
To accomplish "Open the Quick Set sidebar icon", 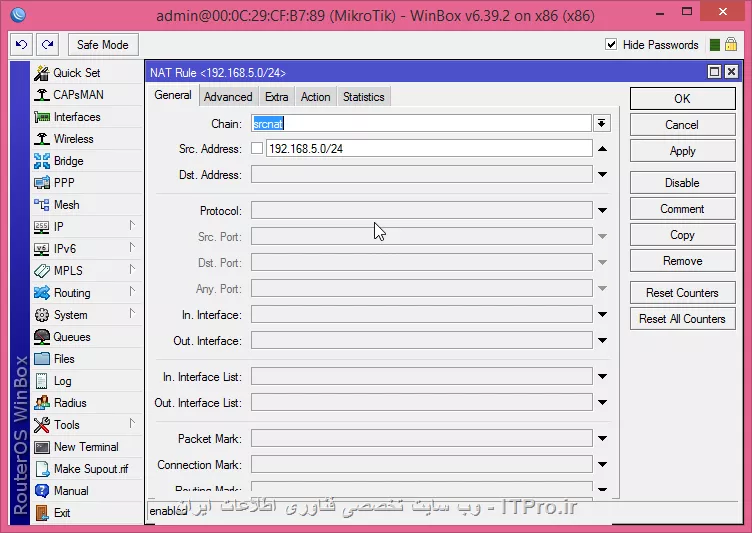I will 42,73.
